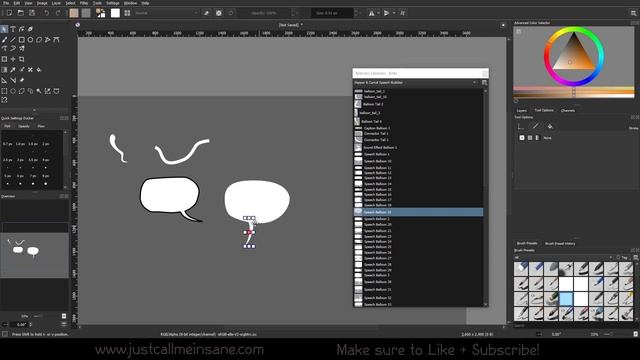Select the Elliptical Selection tool
The image size is (640, 360).
(x=13, y=91)
